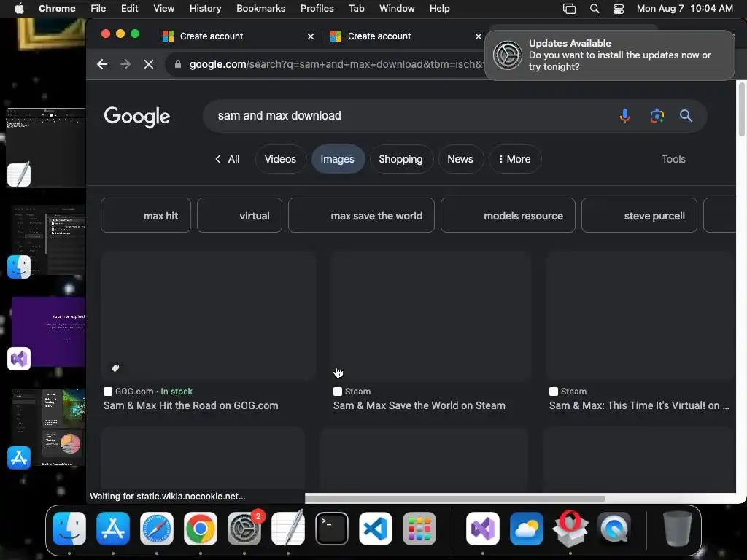Open the Tools filter options
The width and height of the screenshot is (747, 560).
pyautogui.click(x=673, y=159)
